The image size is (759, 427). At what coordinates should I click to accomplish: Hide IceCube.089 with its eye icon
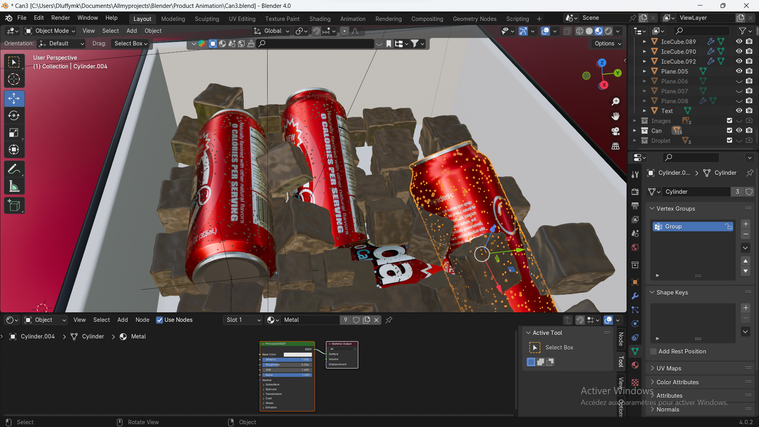(x=739, y=41)
